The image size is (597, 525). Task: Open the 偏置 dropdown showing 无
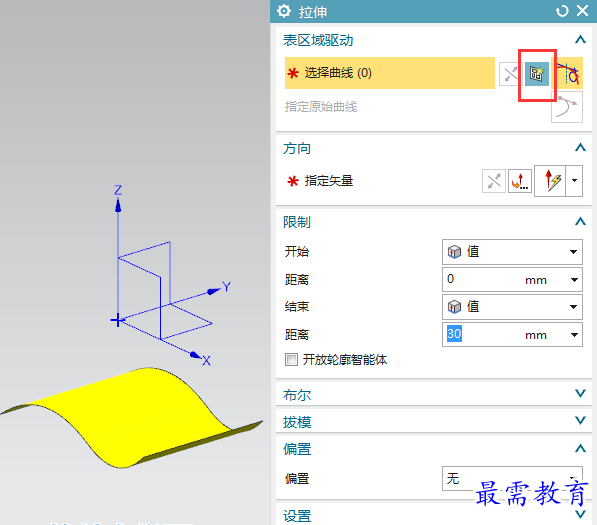[x=512, y=478]
